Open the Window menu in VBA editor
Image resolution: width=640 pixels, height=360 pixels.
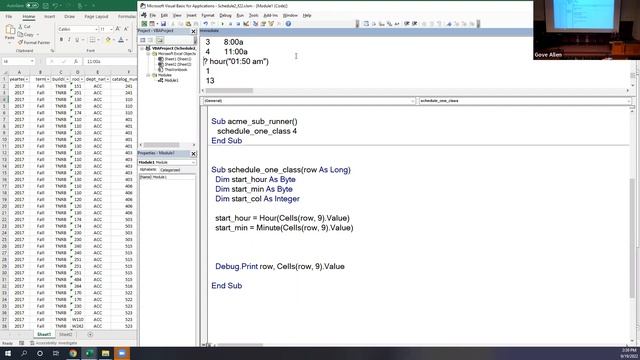(290, 15)
